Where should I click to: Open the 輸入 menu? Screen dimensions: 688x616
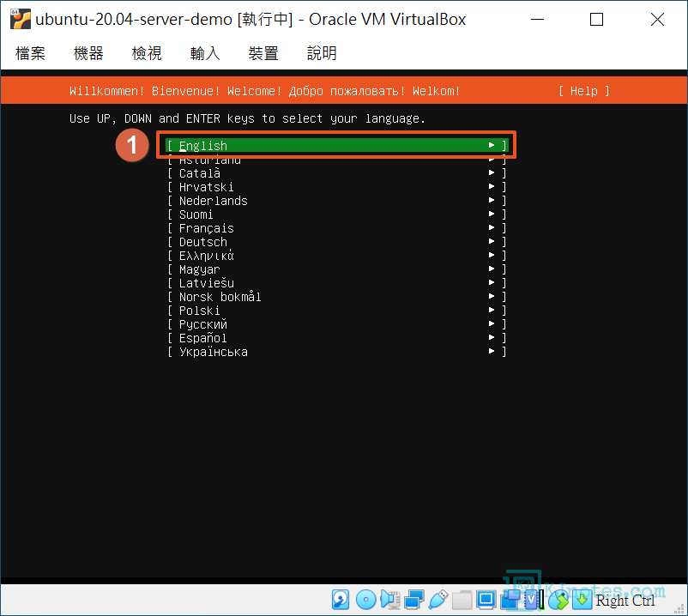point(205,53)
